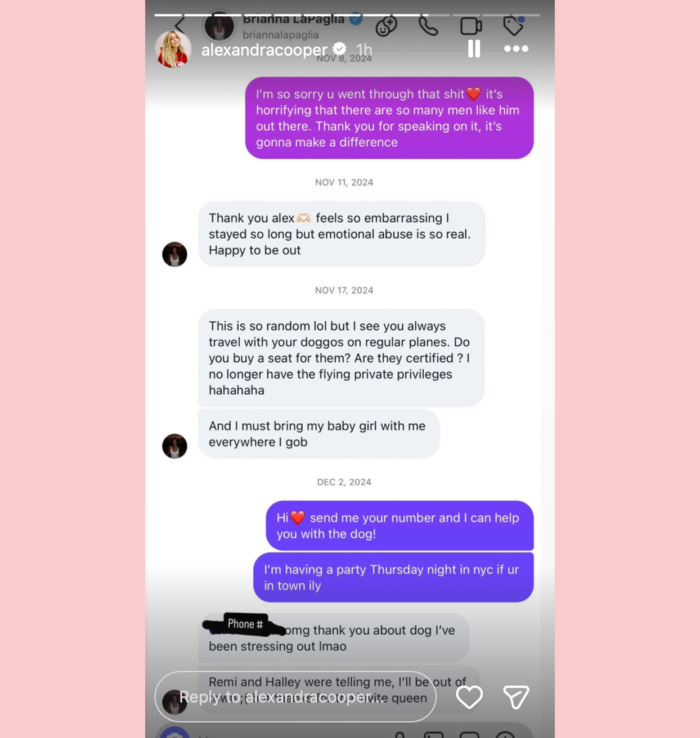Tap Brianna LaPaglia chat header name
This screenshot has height=738, width=700.
tap(293, 19)
